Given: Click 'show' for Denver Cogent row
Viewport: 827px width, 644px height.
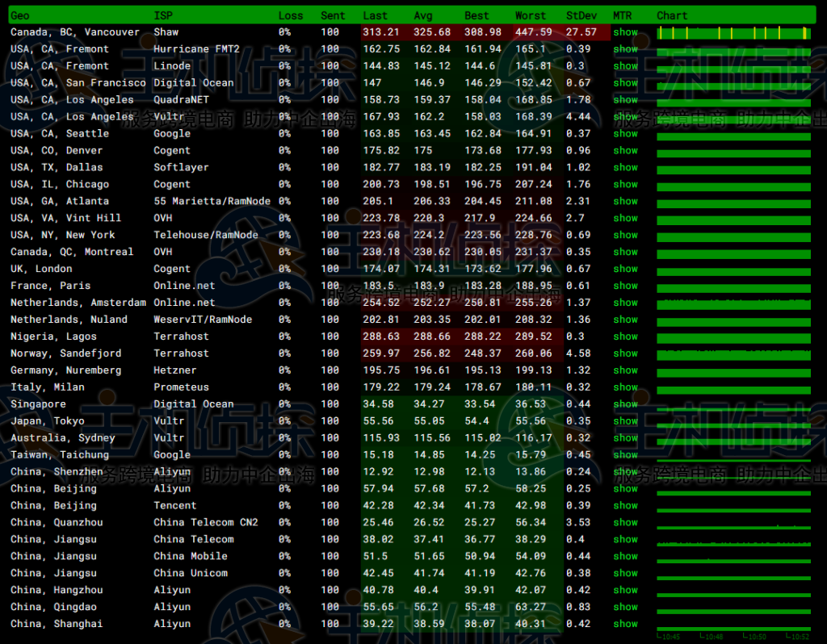Looking at the screenshot, I should click(x=625, y=150).
